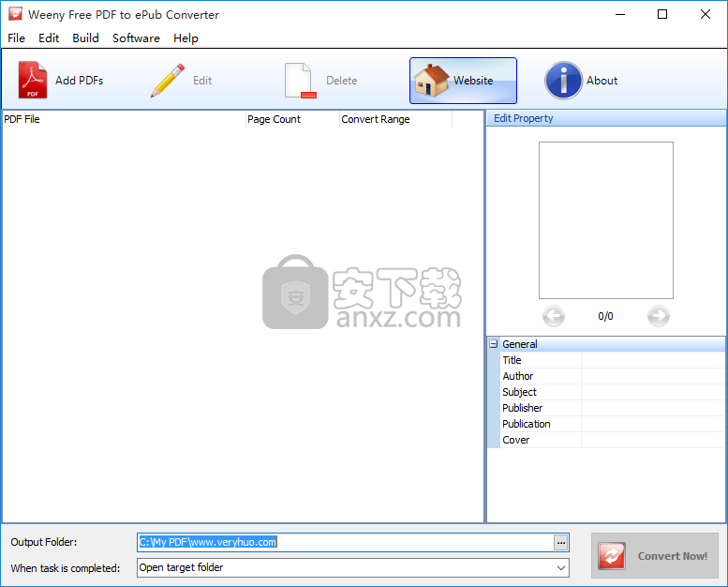The width and height of the screenshot is (728, 587).
Task: Click the 0/0 page counter
Action: point(605,317)
